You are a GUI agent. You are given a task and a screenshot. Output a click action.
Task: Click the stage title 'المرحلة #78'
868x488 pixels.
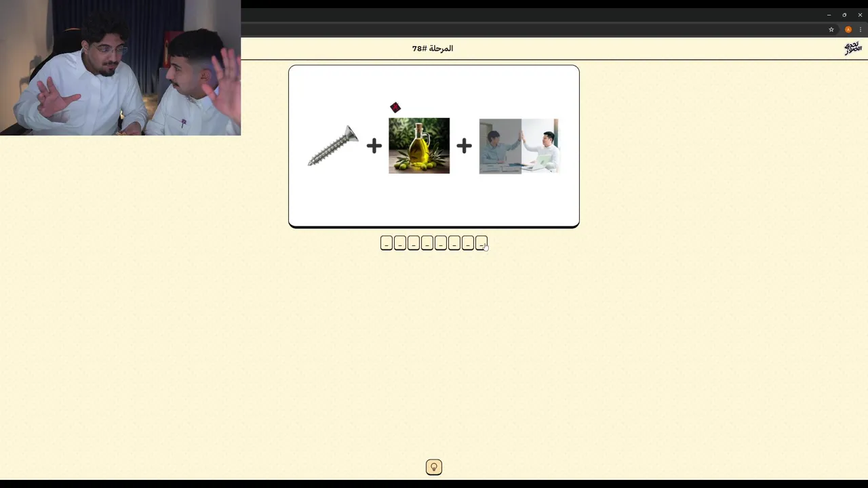pos(433,49)
